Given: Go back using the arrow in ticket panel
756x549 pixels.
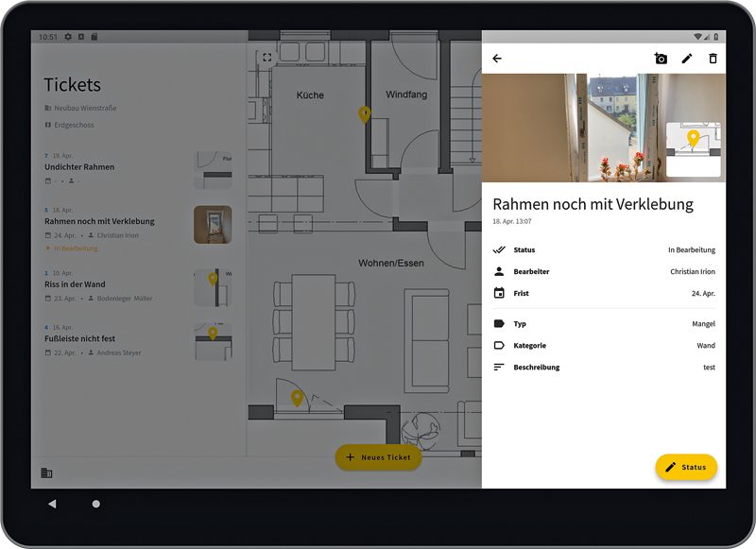Looking at the screenshot, I should click(497, 59).
